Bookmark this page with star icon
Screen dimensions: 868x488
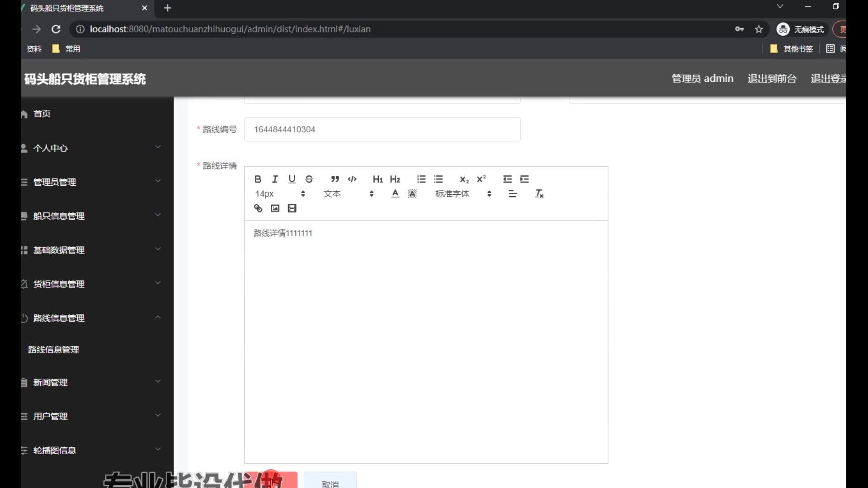759,29
